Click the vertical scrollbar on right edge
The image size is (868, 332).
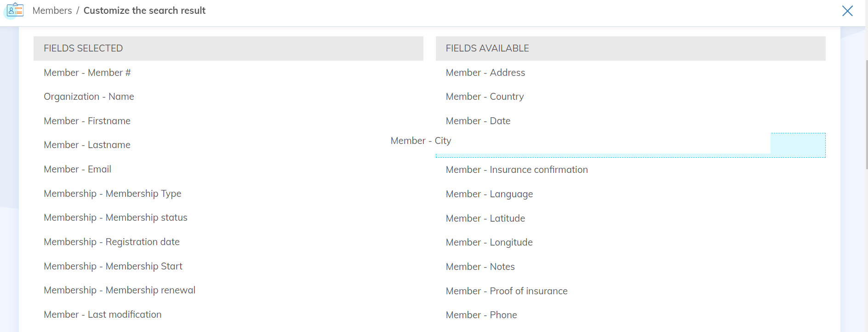coord(866,115)
